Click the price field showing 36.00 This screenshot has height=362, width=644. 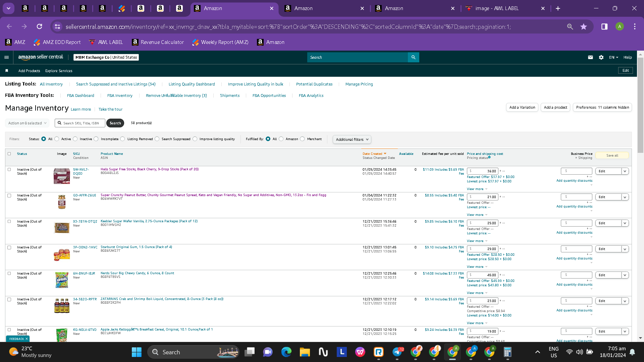483,171
